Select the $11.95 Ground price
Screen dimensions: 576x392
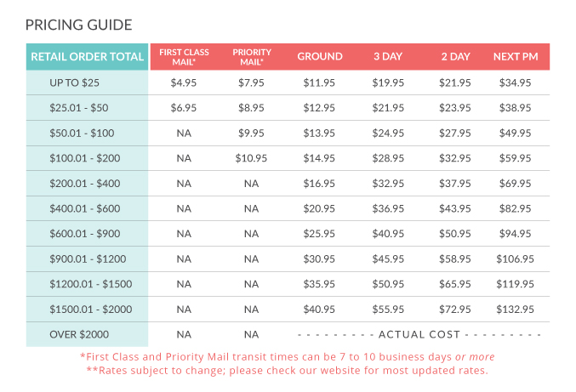(320, 82)
